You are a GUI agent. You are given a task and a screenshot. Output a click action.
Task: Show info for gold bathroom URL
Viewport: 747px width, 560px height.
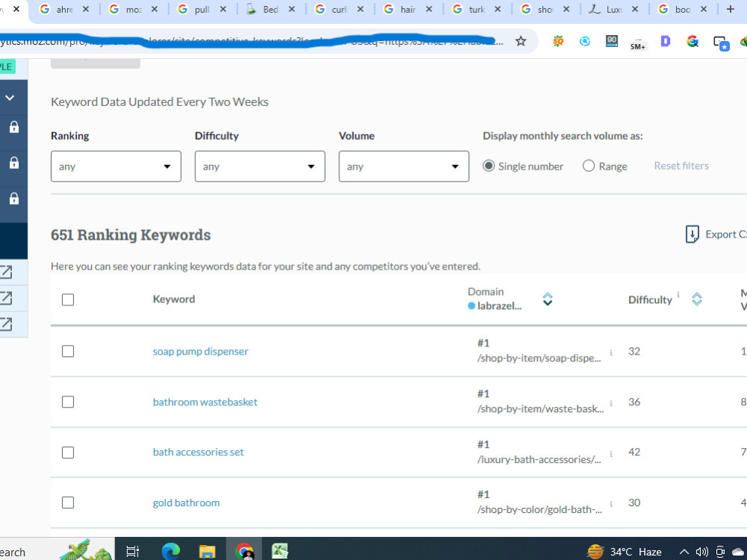(x=611, y=504)
